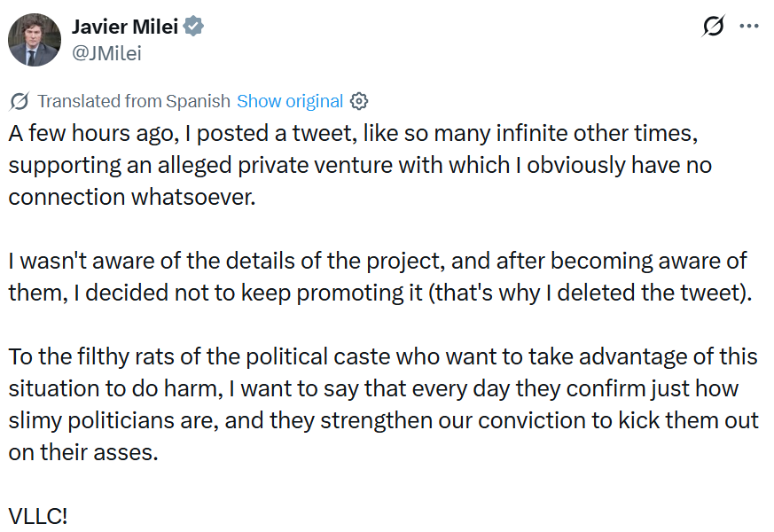Viewport: 774px width, 532px height.
Task: Click the "Javier Milei" display name
Action: [x=125, y=27]
